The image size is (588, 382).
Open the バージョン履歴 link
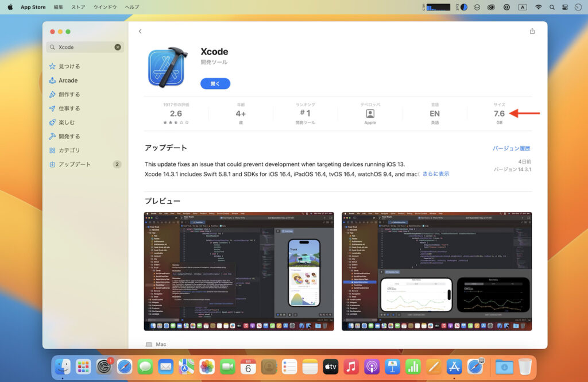pos(512,149)
